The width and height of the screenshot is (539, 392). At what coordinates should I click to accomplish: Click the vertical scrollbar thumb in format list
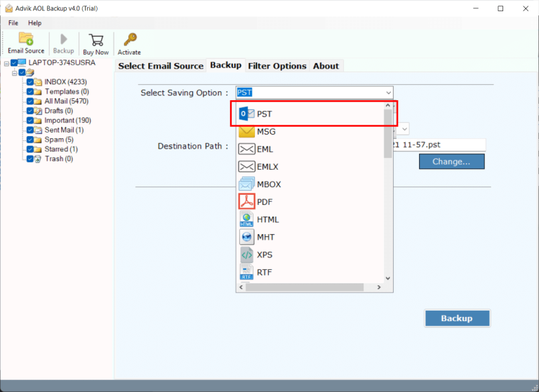pyautogui.click(x=388, y=133)
